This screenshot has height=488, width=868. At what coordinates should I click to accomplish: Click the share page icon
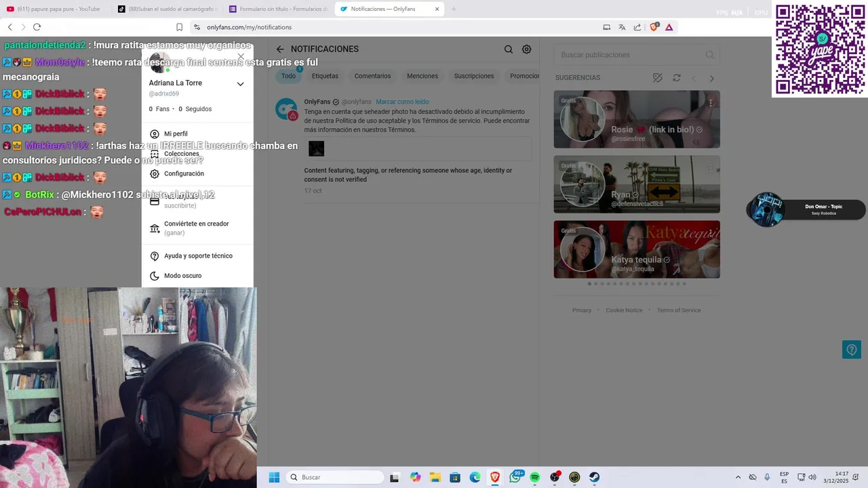click(x=637, y=27)
